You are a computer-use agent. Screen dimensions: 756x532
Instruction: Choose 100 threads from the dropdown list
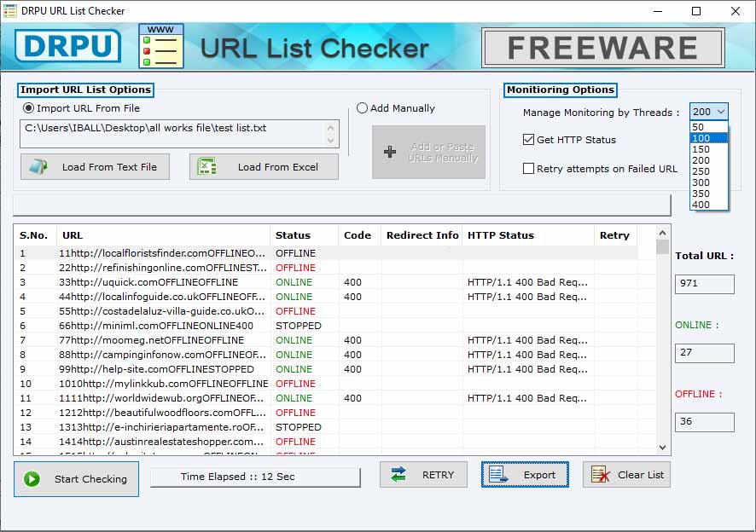[708, 138]
